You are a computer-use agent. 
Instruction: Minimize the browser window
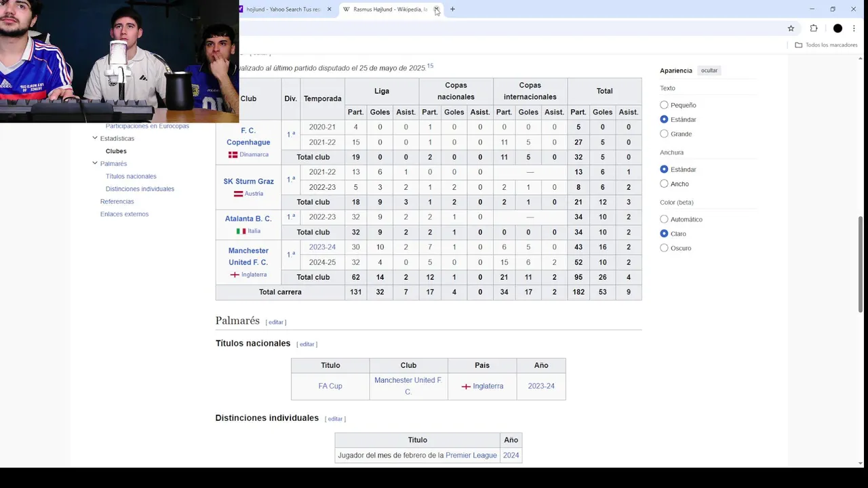tap(812, 9)
